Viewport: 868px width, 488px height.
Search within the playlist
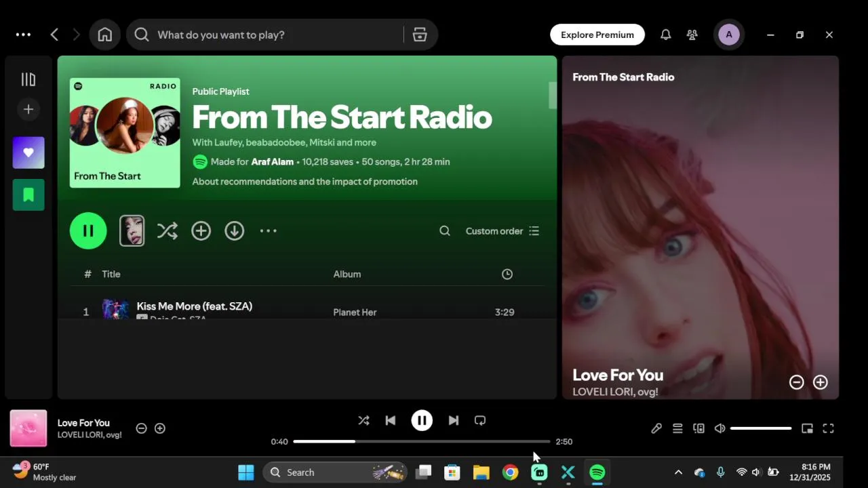click(x=445, y=230)
